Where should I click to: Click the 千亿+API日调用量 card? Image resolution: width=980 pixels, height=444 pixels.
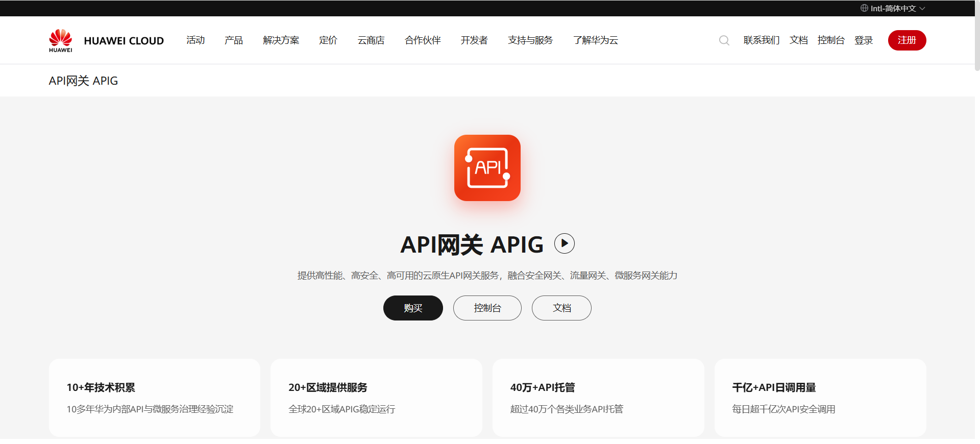[820, 398]
